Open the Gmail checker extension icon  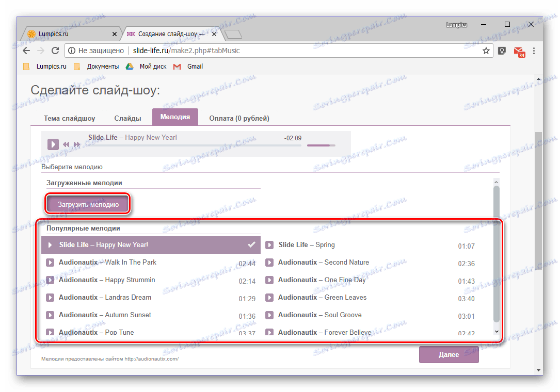(519, 52)
